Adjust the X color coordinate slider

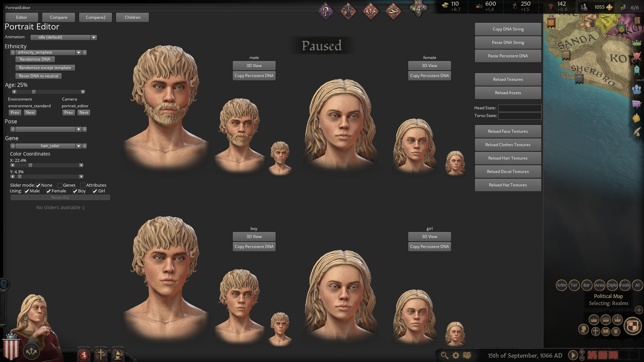coord(47,165)
